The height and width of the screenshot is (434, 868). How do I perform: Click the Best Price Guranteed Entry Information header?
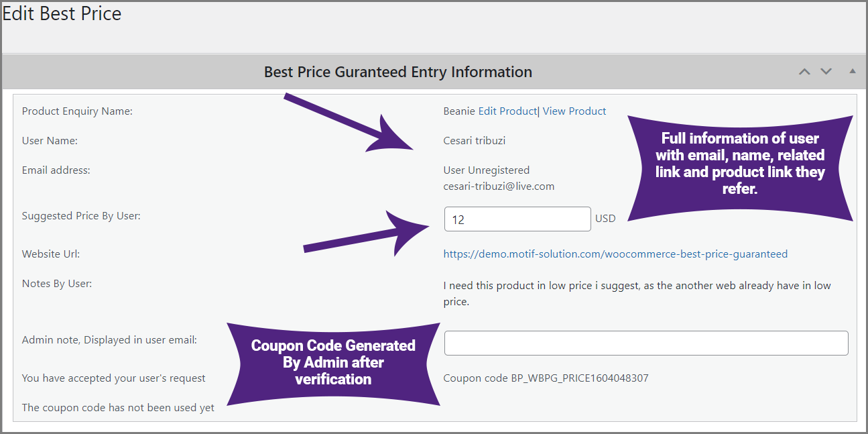tap(398, 72)
